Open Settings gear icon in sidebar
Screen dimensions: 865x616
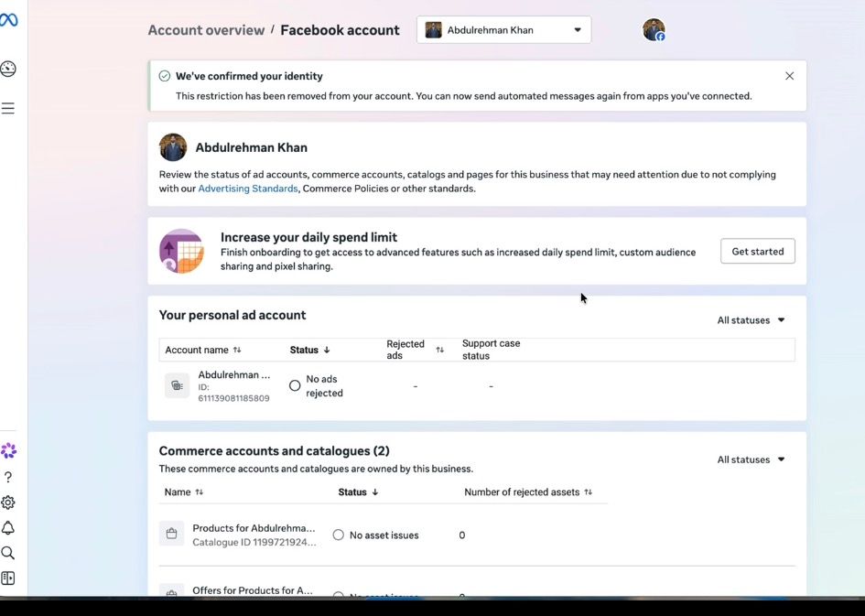pyautogui.click(x=8, y=503)
